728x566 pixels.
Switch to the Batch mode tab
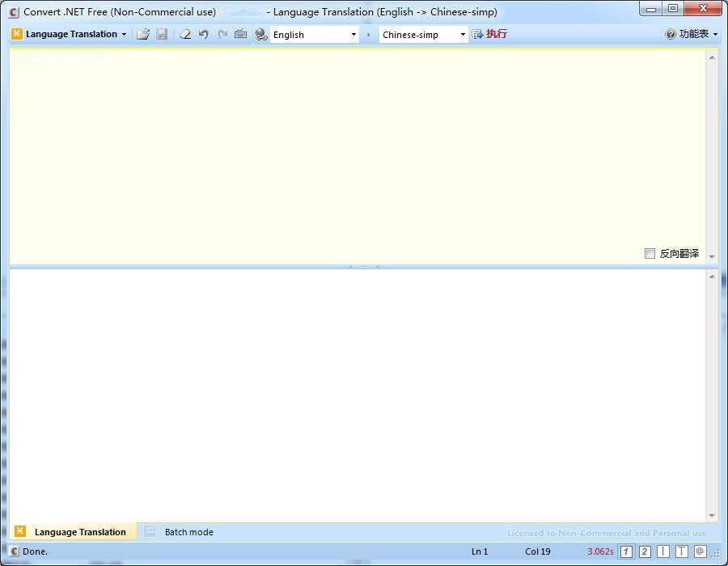(188, 532)
